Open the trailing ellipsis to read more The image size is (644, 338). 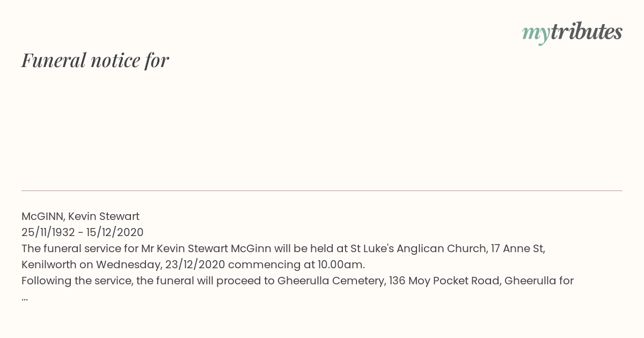click(25, 298)
